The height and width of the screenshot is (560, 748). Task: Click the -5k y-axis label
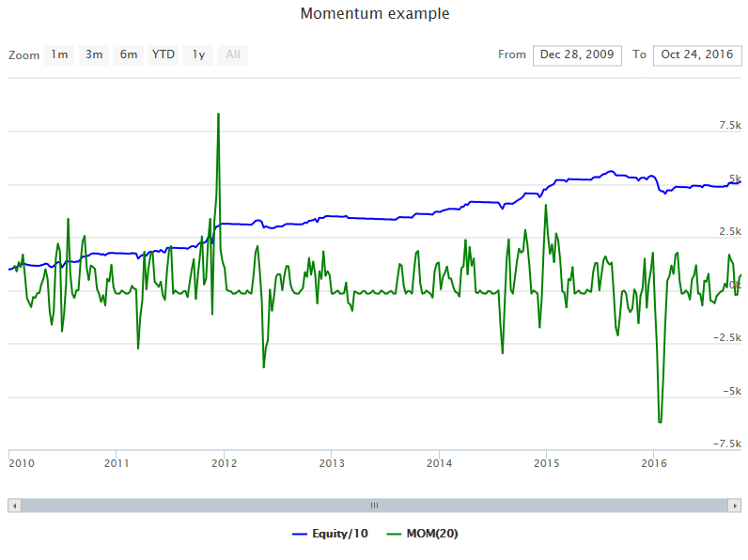[732, 391]
